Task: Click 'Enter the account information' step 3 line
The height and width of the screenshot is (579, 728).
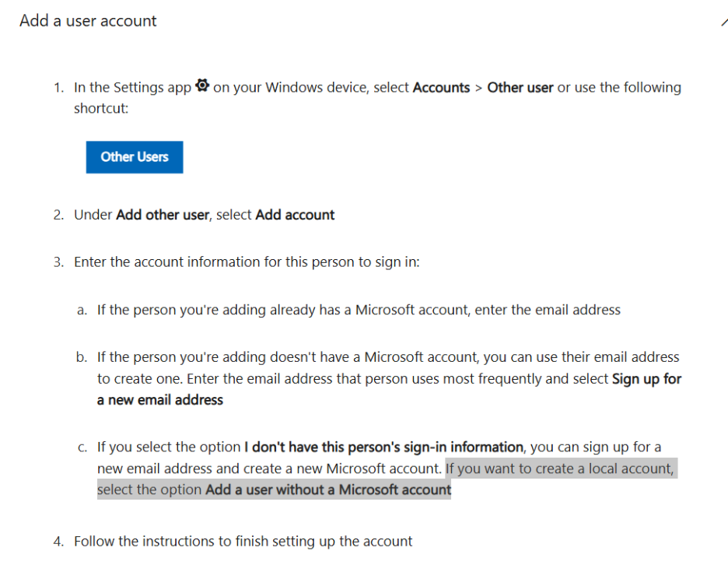Action: 247,262
